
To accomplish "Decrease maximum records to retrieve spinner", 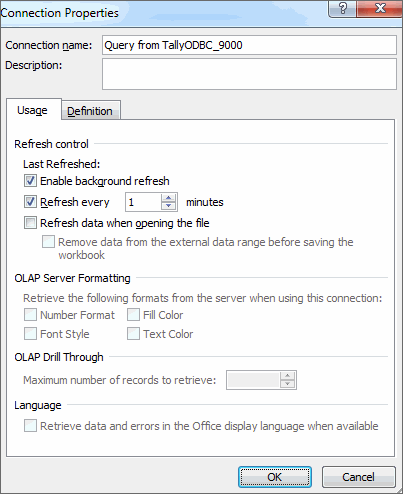I will [x=287, y=384].
